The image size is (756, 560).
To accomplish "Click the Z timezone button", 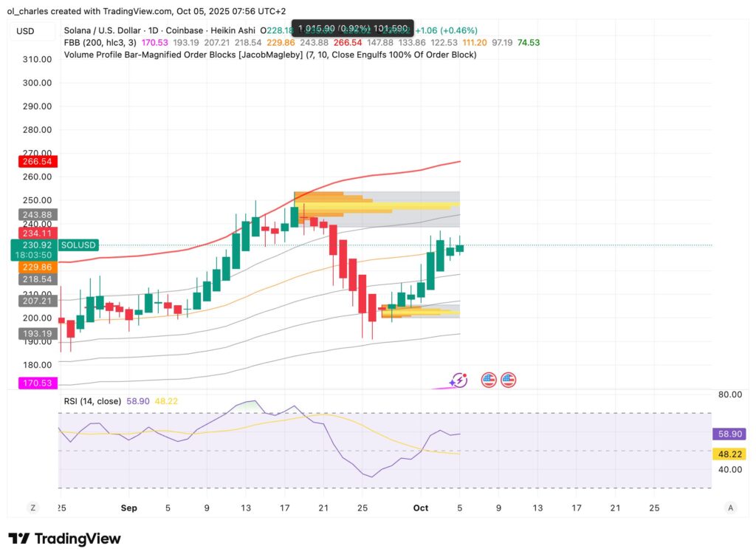I will tap(32, 508).
